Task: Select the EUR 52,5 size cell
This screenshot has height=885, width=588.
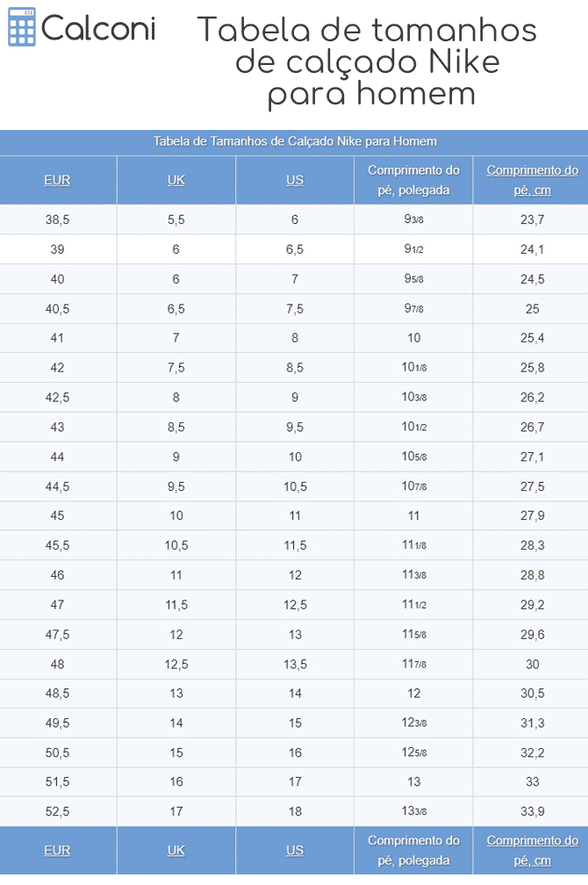Action: pos(57,810)
